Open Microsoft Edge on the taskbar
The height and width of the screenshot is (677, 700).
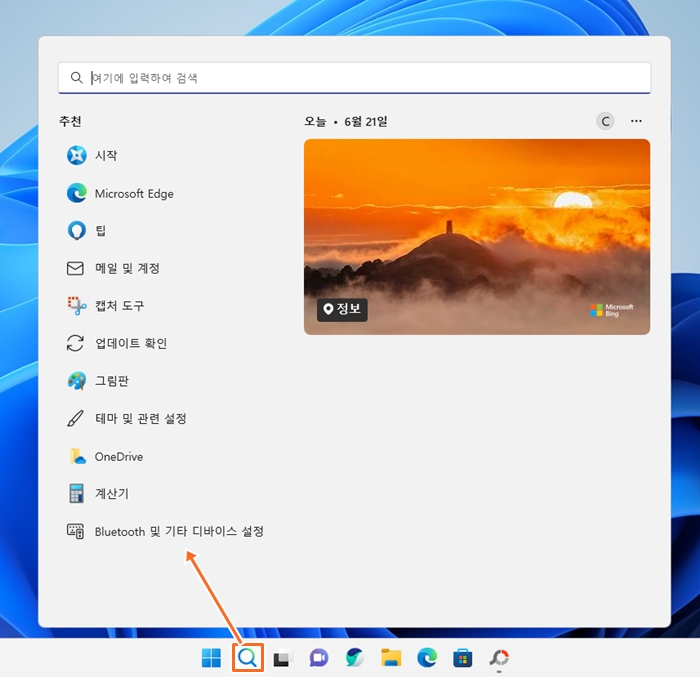pos(427,658)
